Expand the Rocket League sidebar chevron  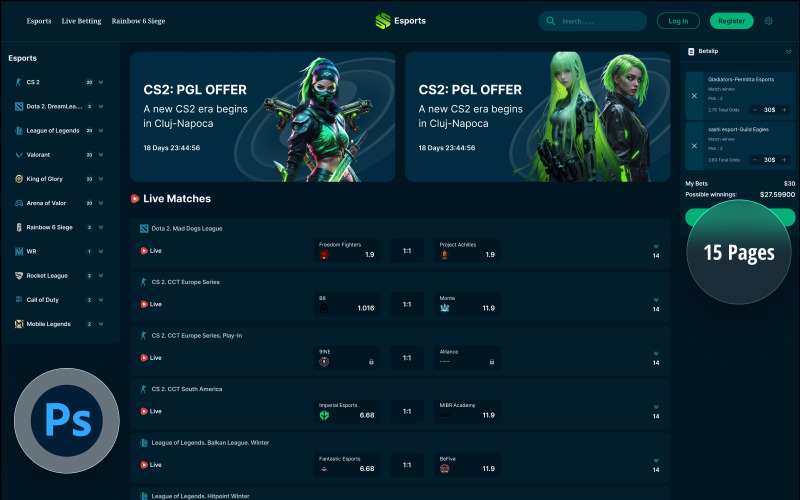(x=101, y=276)
